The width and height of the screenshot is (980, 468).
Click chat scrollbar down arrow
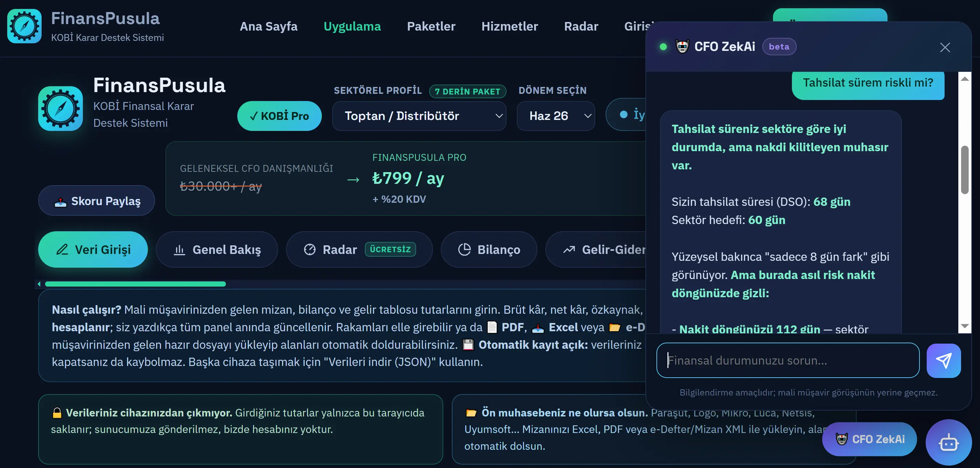965,326
